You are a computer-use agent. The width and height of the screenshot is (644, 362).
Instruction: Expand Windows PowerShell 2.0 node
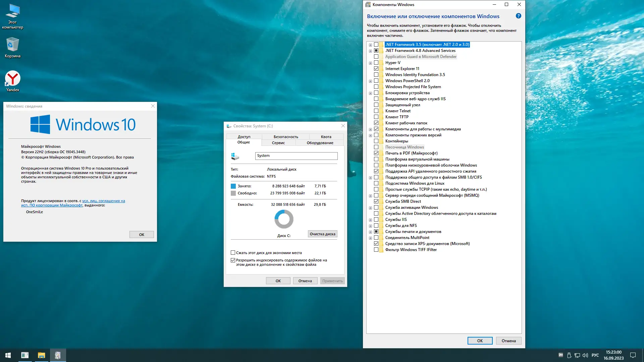(x=370, y=81)
